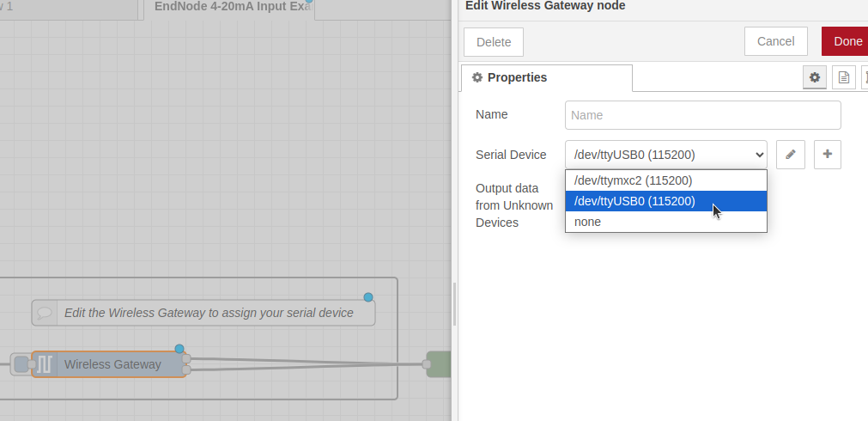The image size is (868, 421).
Task: Click the Wireless Gateway node's waveform icon
Action: 45,364
